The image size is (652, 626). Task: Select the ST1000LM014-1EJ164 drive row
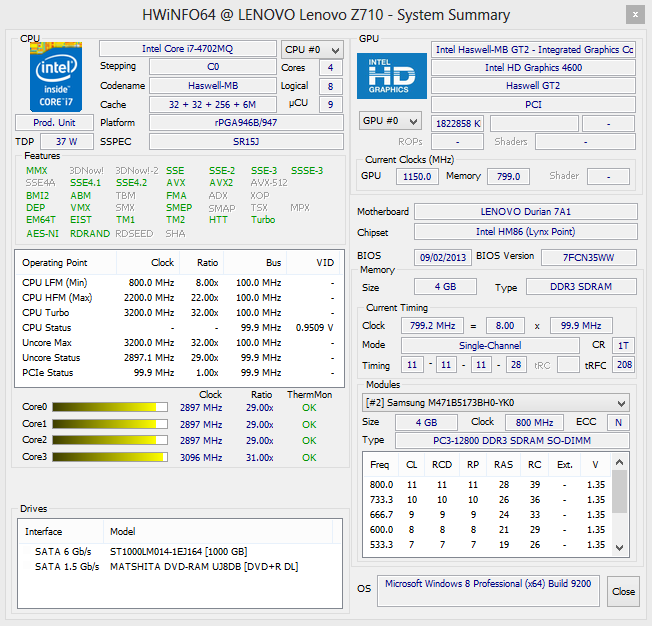tap(180, 552)
